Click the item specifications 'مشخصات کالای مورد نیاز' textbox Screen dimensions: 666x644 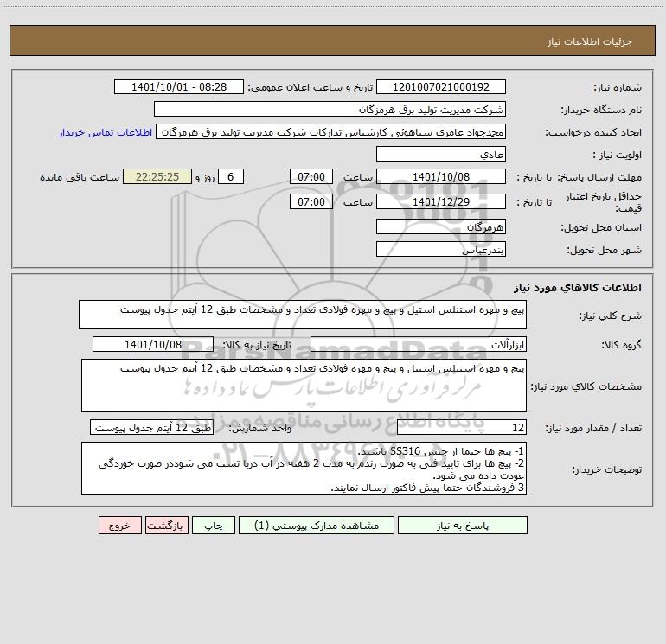click(304, 386)
